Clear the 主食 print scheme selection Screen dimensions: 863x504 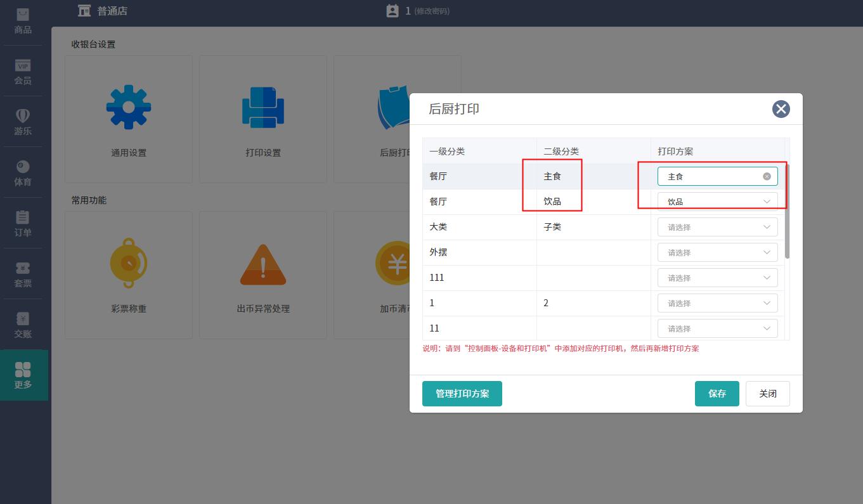[x=767, y=176]
